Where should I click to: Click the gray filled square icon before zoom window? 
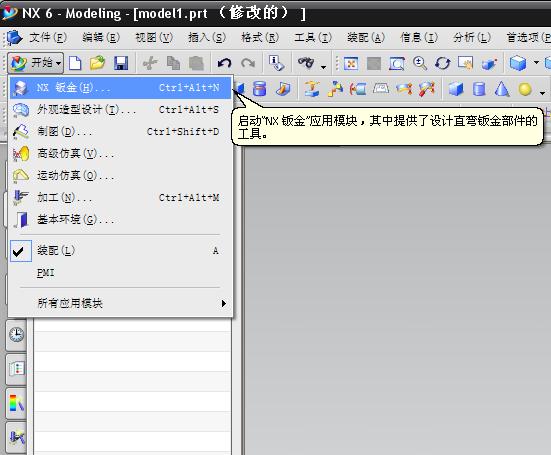[374, 64]
